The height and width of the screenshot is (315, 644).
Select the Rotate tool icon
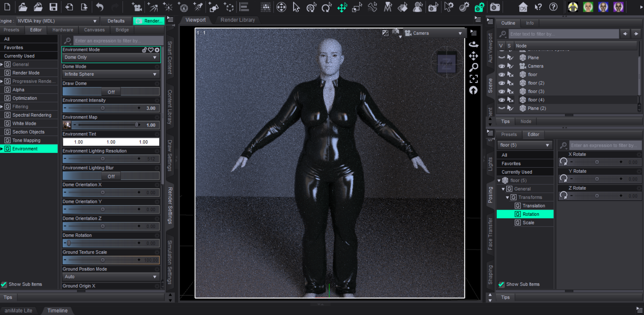tap(326, 7)
